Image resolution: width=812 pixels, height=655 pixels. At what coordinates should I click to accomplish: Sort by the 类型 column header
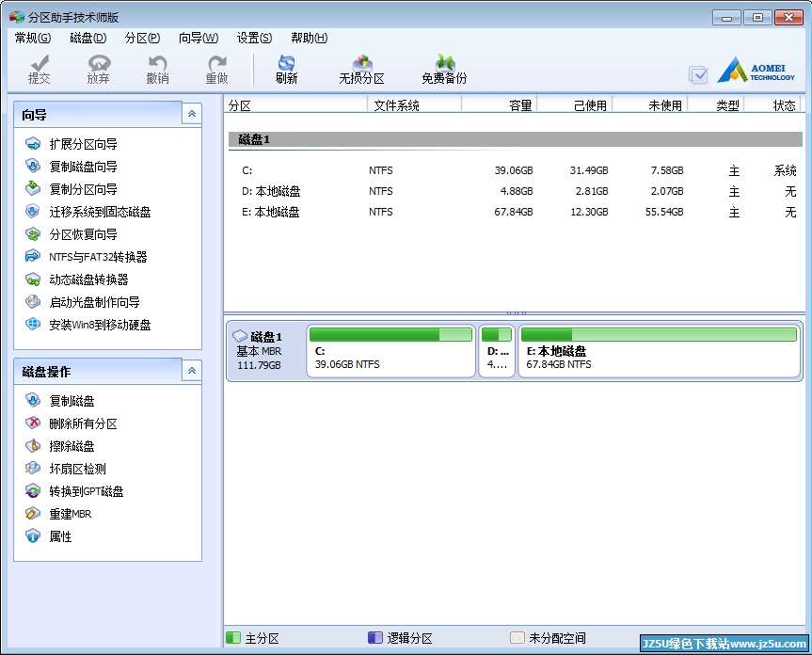pos(716,105)
